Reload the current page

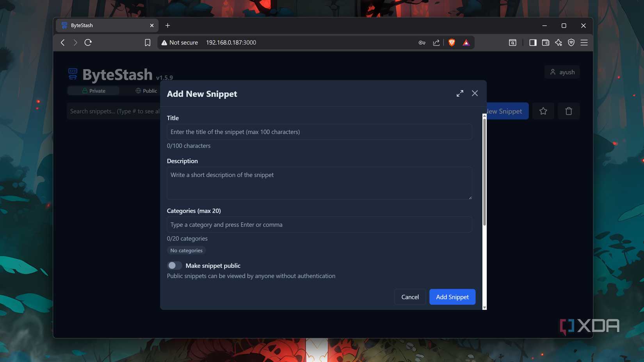[x=88, y=43]
